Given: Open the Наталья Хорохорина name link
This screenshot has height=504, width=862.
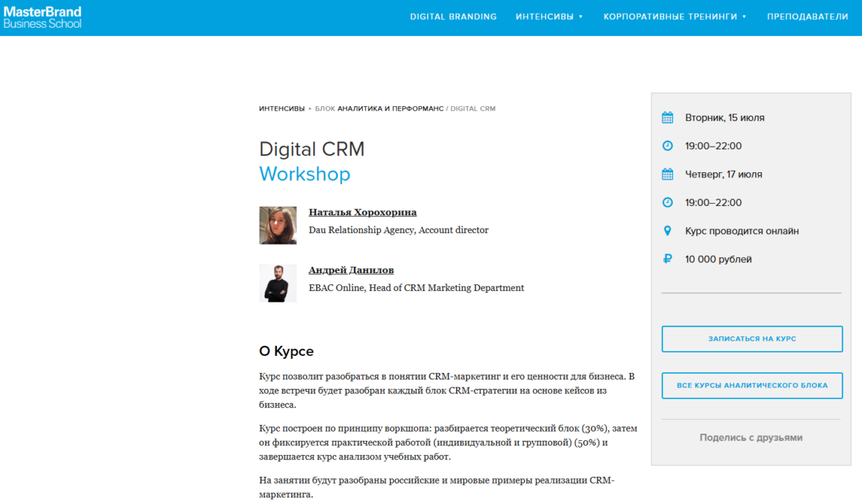Looking at the screenshot, I should pyautogui.click(x=362, y=212).
